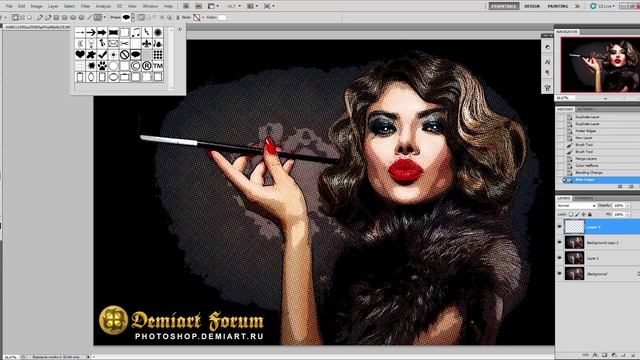Open the Screen Mode dropdown

[269, 6]
